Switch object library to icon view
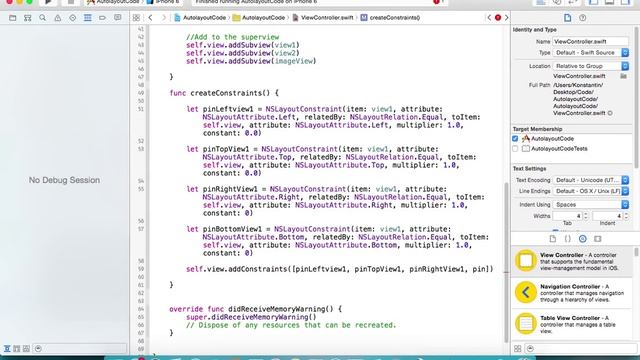The width and height of the screenshot is (640, 360). [x=518, y=349]
